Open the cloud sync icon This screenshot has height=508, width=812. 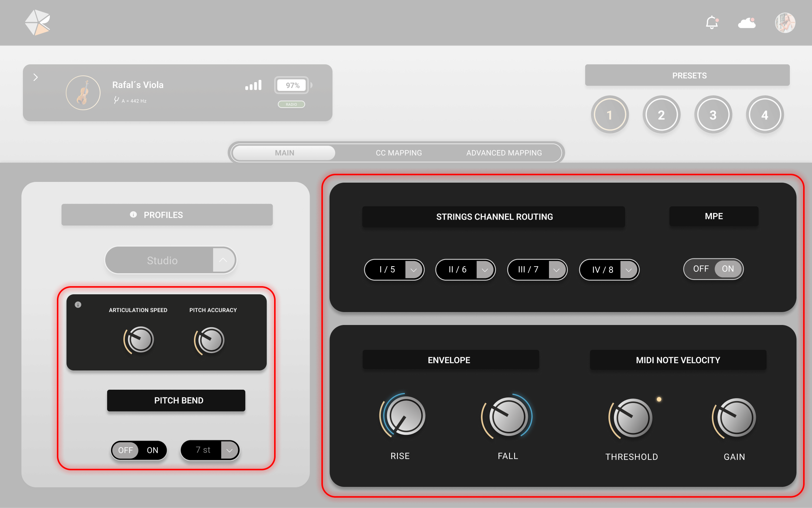(x=747, y=23)
